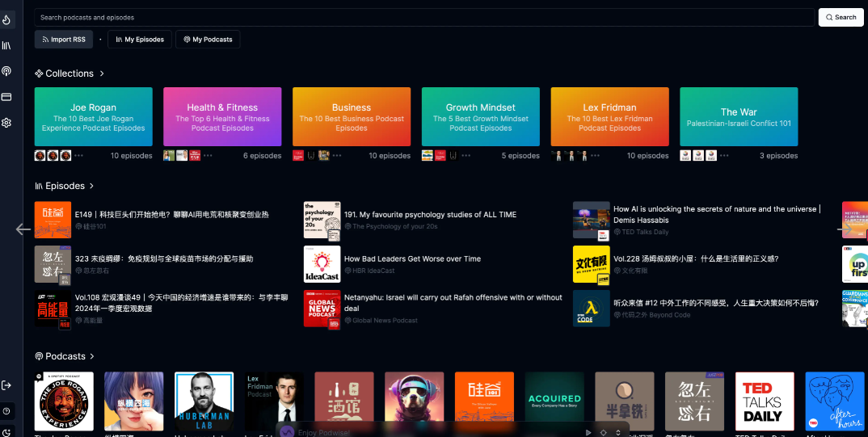Click the Global News Podcast episode thumbnail
Viewport: 868px width, 437px height.
[x=322, y=309]
